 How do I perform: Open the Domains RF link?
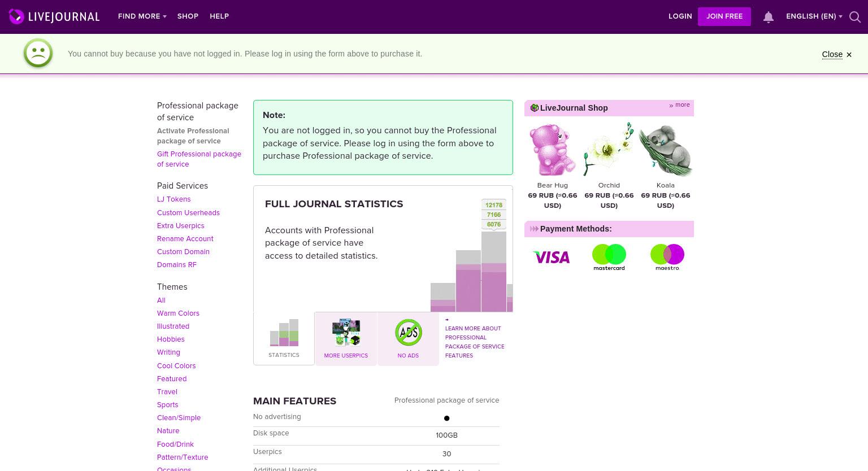tap(177, 265)
